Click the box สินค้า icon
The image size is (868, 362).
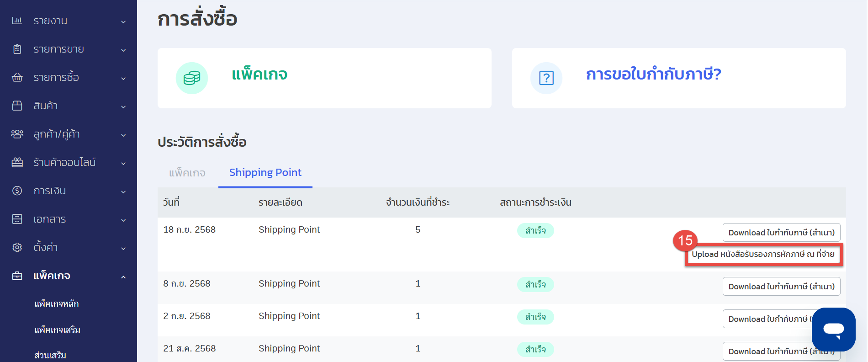coord(17,106)
